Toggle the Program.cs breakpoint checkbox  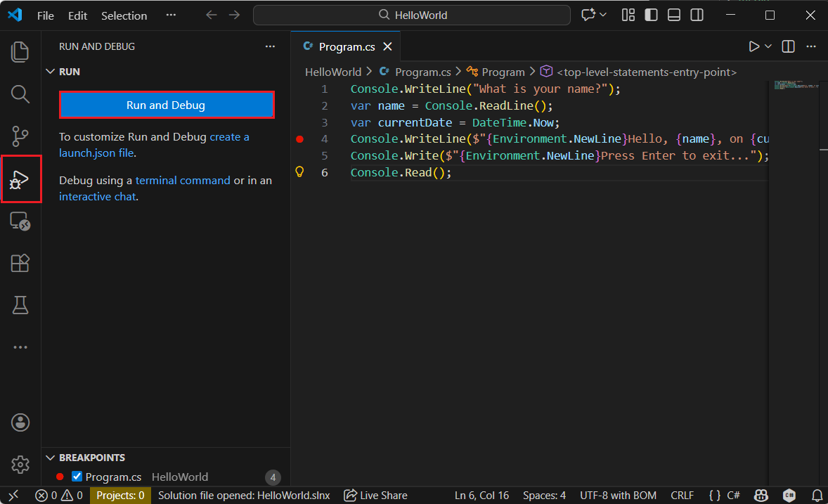77,476
